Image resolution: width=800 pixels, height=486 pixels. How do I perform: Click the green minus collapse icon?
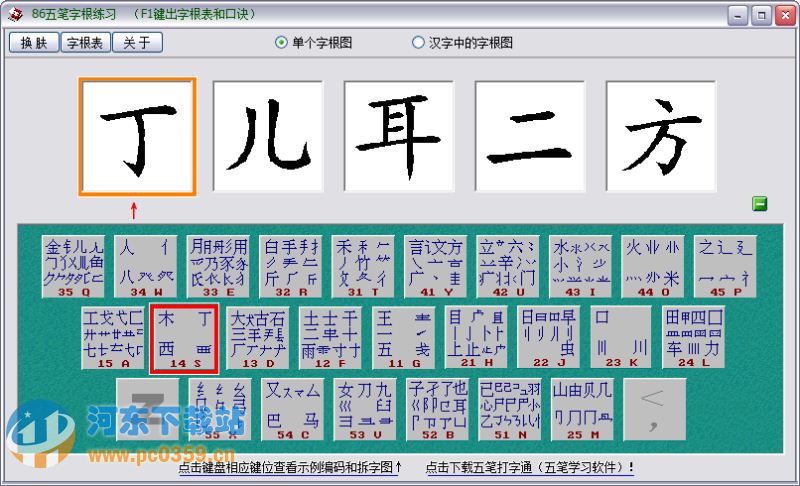click(760, 204)
